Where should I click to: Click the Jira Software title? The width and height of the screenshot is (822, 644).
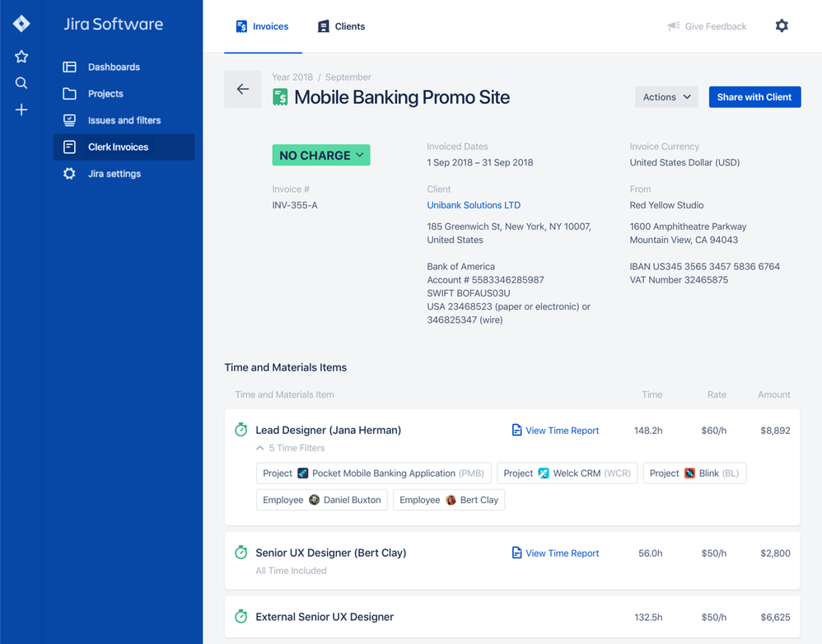[x=113, y=24]
